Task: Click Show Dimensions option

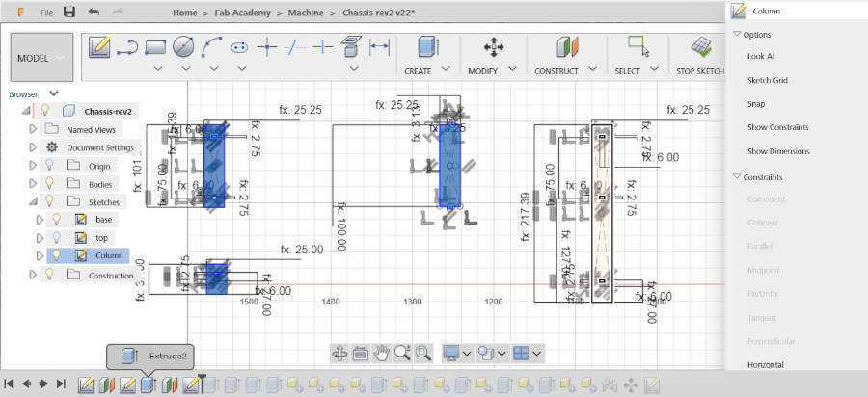Action: pyautogui.click(x=777, y=151)
